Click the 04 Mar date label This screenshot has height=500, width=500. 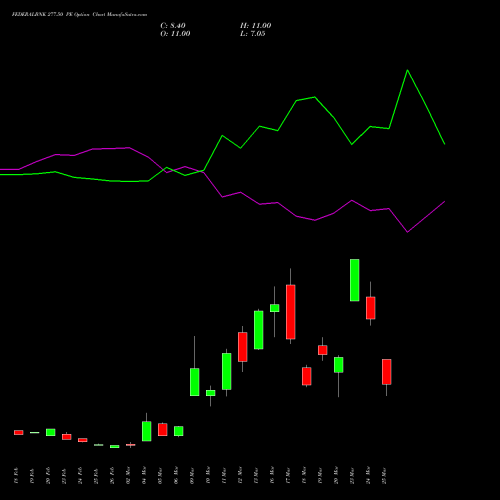(x=144, y=476)
